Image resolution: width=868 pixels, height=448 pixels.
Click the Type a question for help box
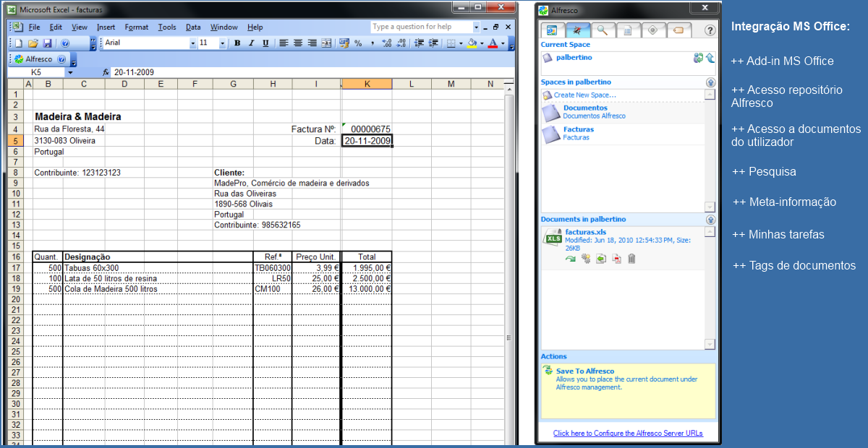[x=420, y=27]
